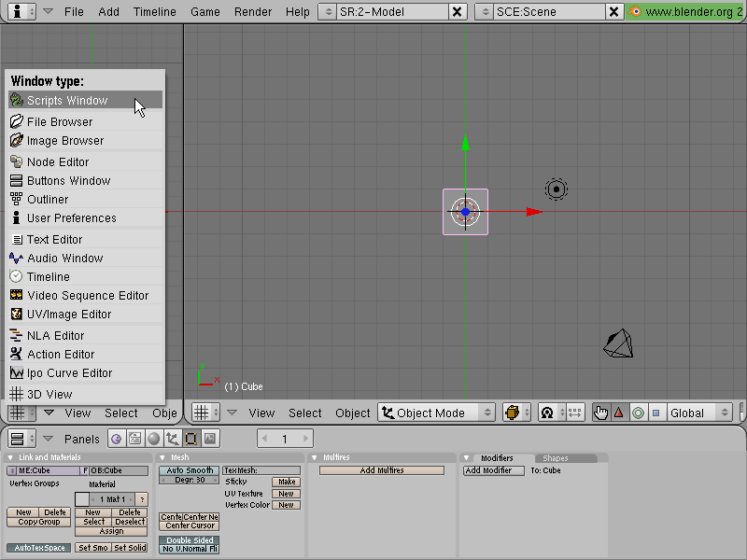The height and width of the screenshot is (560, 747).
Task: Select the Scene context icon in Panels header
Action: tap(209, 439)
